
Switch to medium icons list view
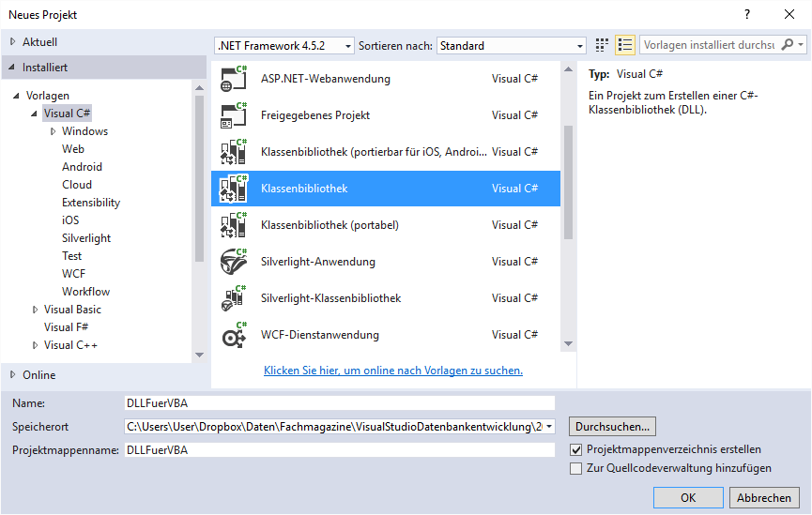(625, 45)
